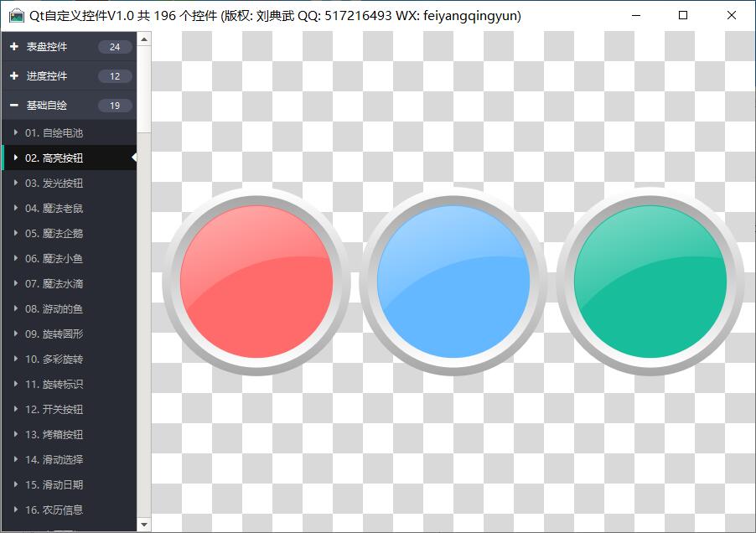The width and height of the screenshot is (756, 533).
Task: Click the red highlight button
Action: coord(256,281)
